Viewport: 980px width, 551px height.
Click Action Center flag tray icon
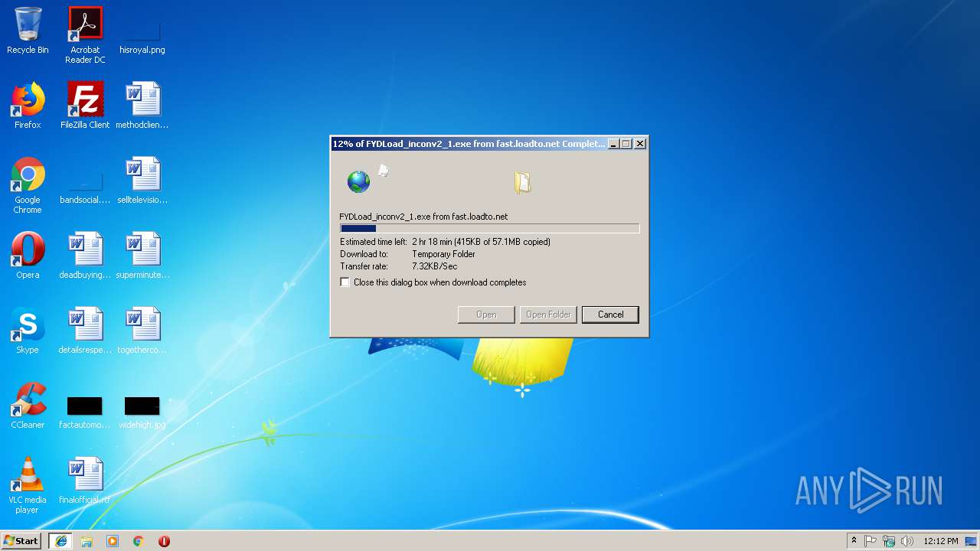[x=871, y=541]
